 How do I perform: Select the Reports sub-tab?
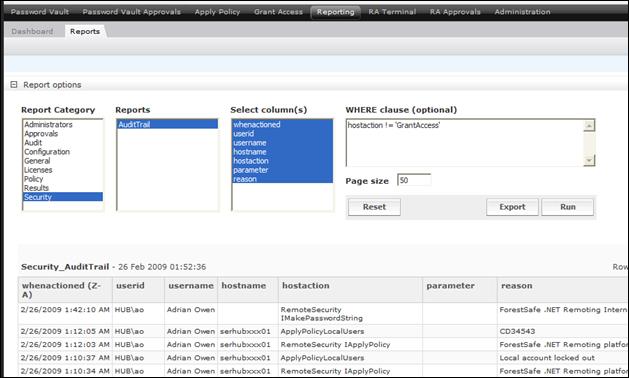pyautogui.click(x=85, y=31)
